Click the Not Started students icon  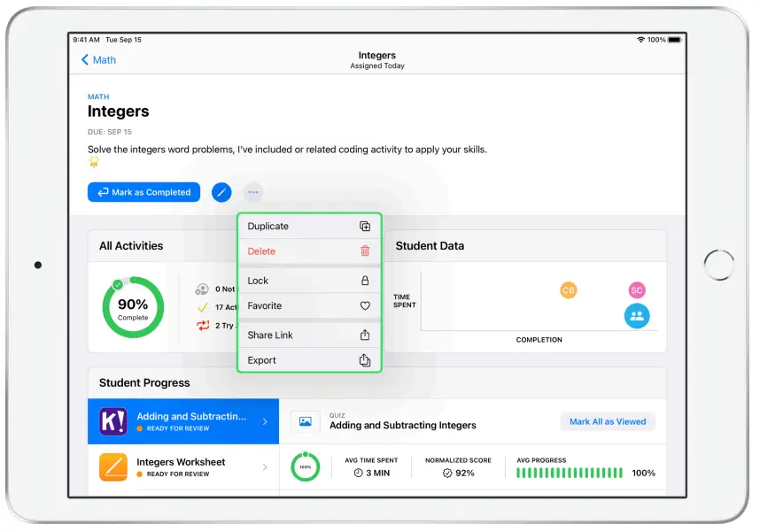(x=202, y=289)
